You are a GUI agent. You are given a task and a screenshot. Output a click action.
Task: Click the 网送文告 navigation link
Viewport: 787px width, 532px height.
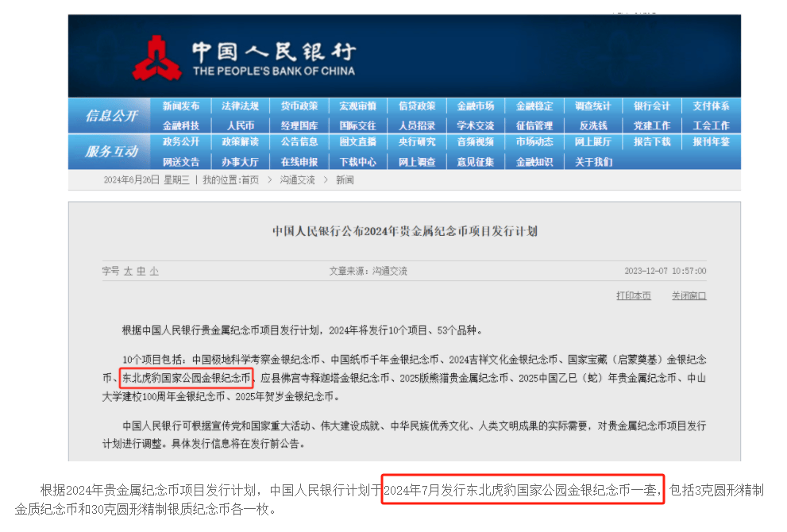(181, 162)
